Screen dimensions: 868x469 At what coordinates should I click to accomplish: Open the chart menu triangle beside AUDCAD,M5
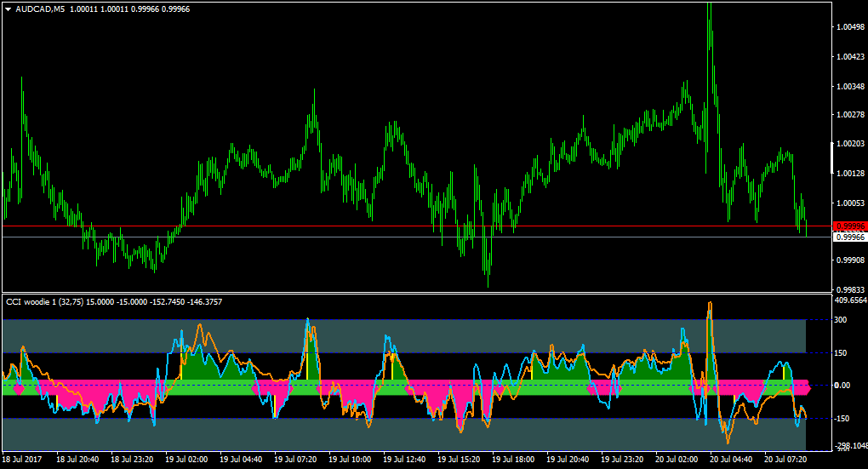(x=9, y=9)
